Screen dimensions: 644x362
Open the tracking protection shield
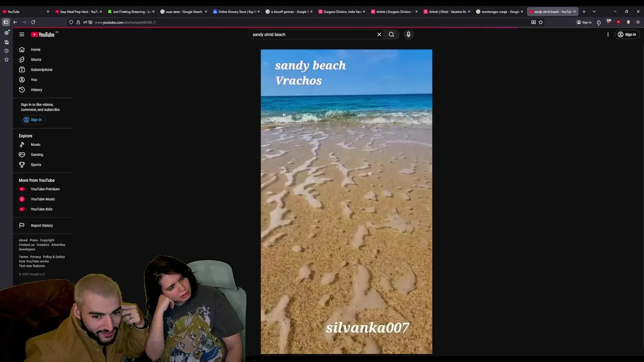(x=71, y=22)
